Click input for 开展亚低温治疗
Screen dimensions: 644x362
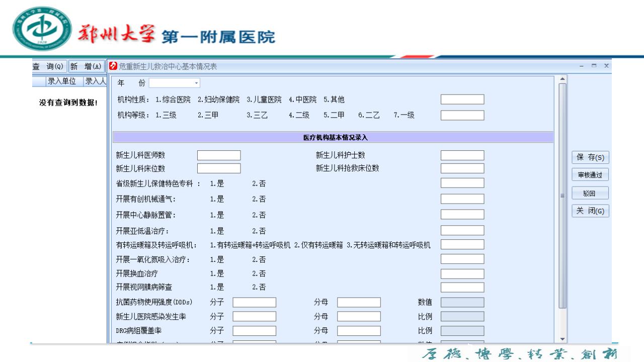(462, 230)
